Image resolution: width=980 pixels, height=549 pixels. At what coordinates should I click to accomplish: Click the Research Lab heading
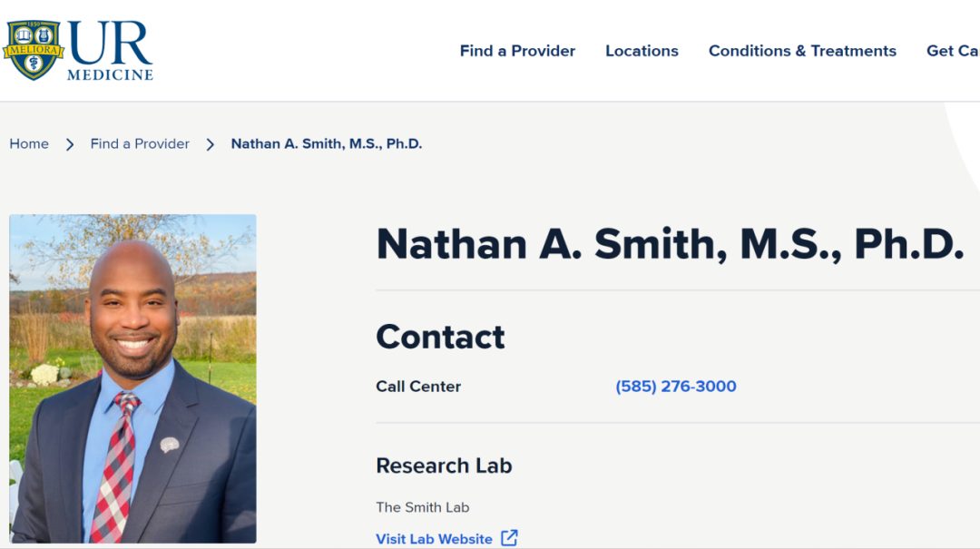444,466
